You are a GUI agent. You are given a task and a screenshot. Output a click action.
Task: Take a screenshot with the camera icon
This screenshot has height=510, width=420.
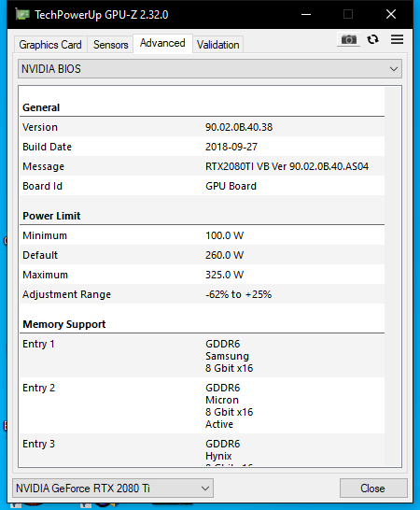click(348, 39)
